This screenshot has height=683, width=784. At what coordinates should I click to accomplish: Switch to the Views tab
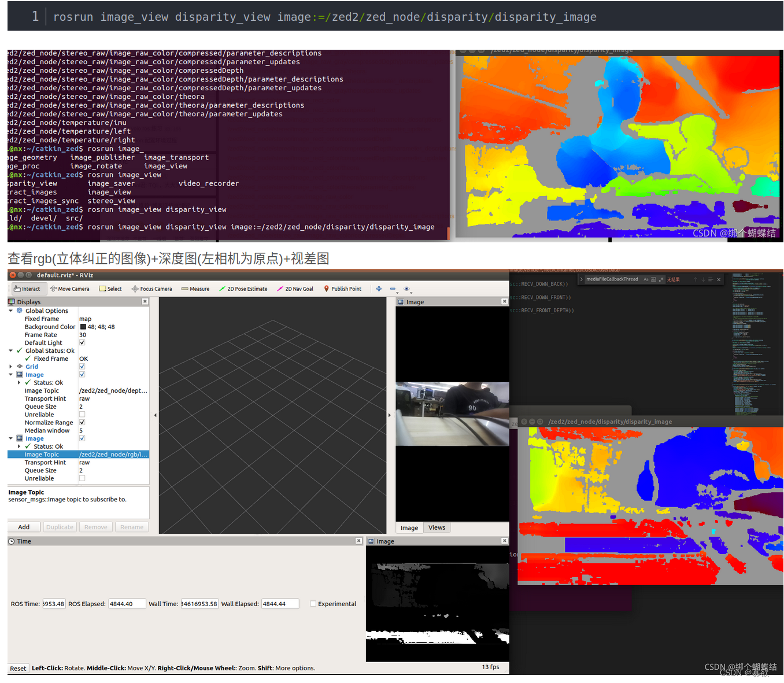coord(437,527)
